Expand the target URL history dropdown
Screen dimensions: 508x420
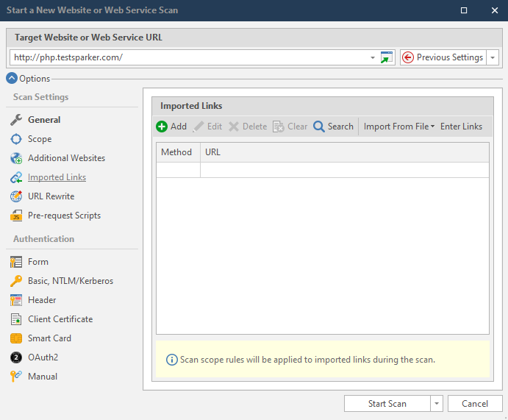[373, 57]
